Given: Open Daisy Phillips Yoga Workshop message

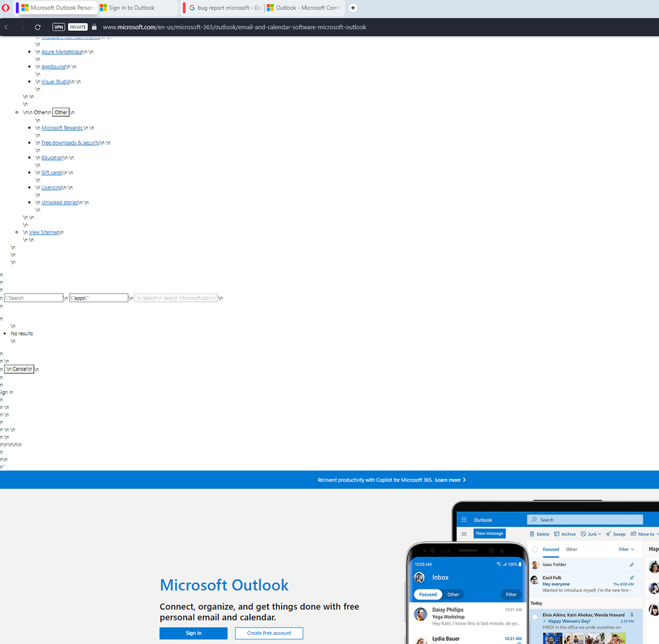Looking at the screenshot, I should (x=468, y=616).
